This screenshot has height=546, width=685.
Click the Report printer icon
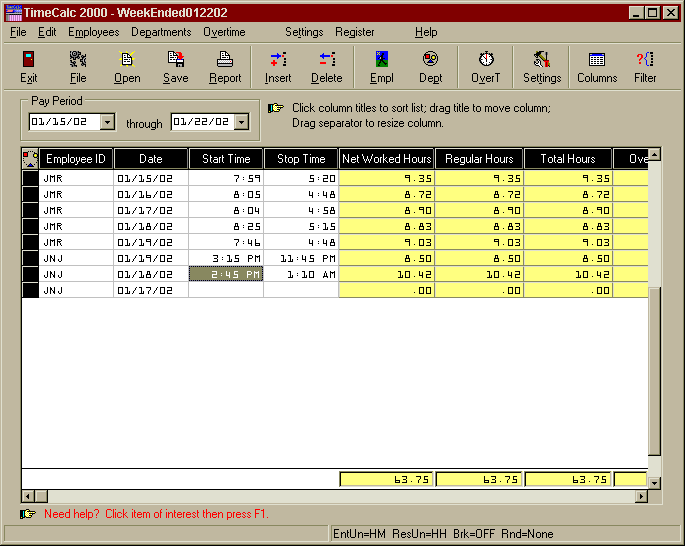pos(225,59)
